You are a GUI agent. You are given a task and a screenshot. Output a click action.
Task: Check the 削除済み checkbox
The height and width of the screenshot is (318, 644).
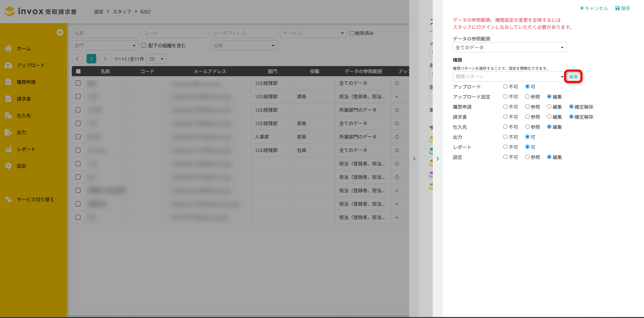(352, 33)
